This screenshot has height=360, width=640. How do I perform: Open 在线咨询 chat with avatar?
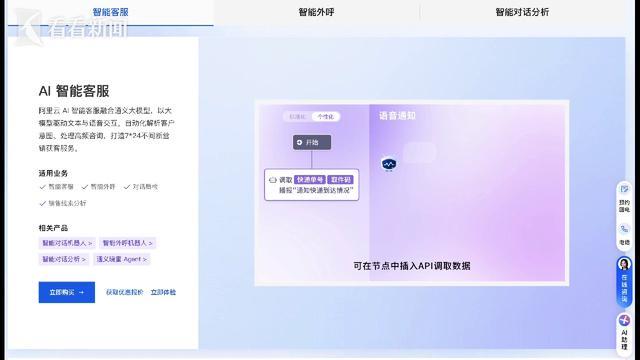(624, 282)
